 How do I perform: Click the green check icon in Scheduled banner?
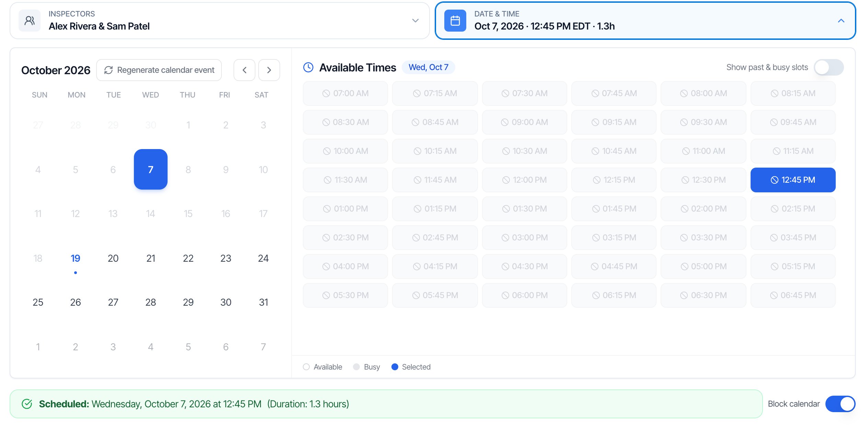(x=27, y=404)
